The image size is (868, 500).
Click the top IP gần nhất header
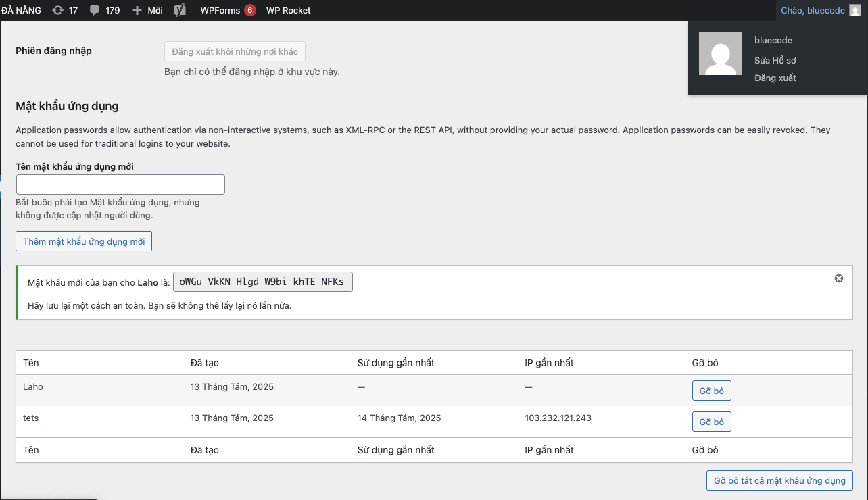(549, 363)
